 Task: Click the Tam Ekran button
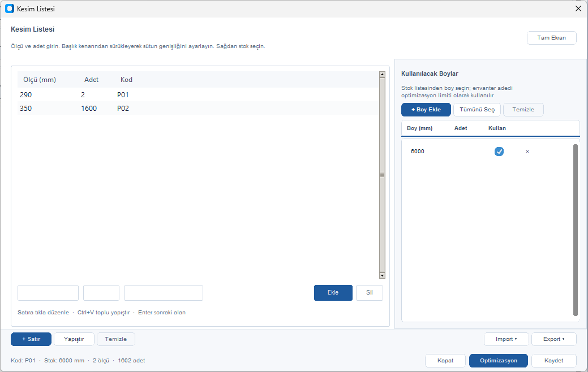pos(551,37)
